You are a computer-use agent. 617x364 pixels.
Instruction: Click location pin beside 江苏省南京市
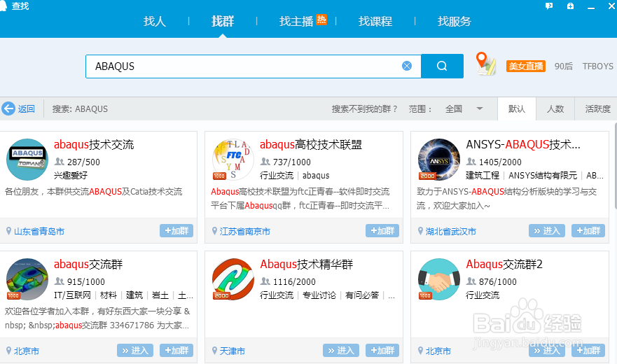pos(214,231)
